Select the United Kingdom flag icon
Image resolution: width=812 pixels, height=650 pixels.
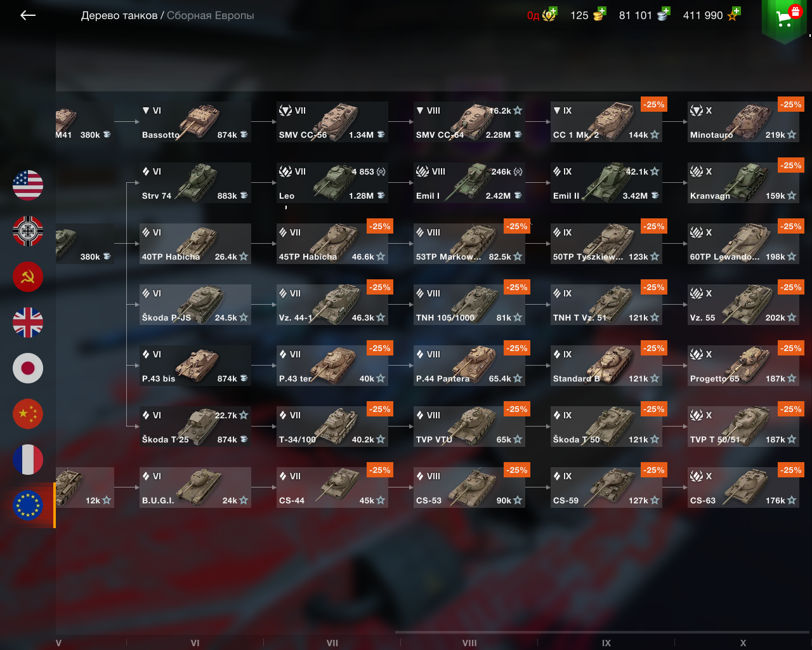click(28, 322)
